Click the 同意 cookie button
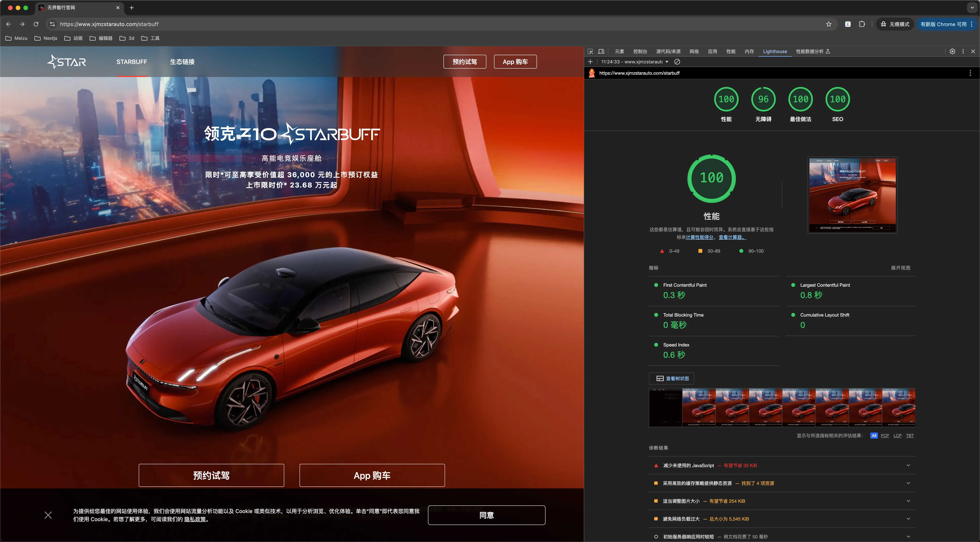The height and width of the screenshot is (542, 980). pyautogui.click(x=487, y=515)
